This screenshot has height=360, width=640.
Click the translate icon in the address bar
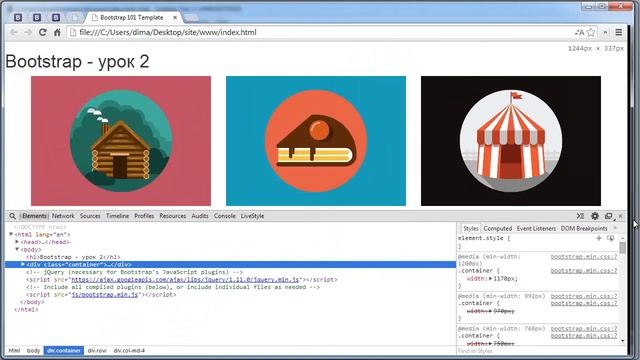point(579,32)
